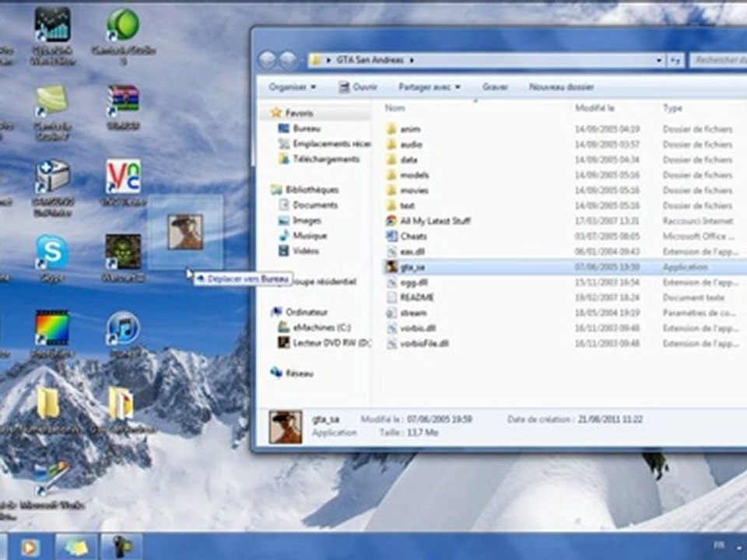The width and height of the screenshot is (747, 560).
Task: Select Bibliothèques in the navigation pane
Action: pos(304,190)
